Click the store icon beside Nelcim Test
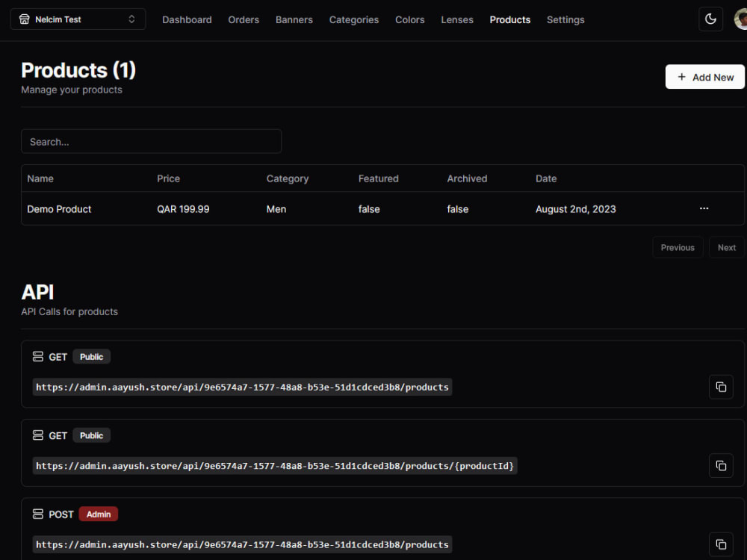The height and width of the screenshot is (560, 747). [25, 19]
